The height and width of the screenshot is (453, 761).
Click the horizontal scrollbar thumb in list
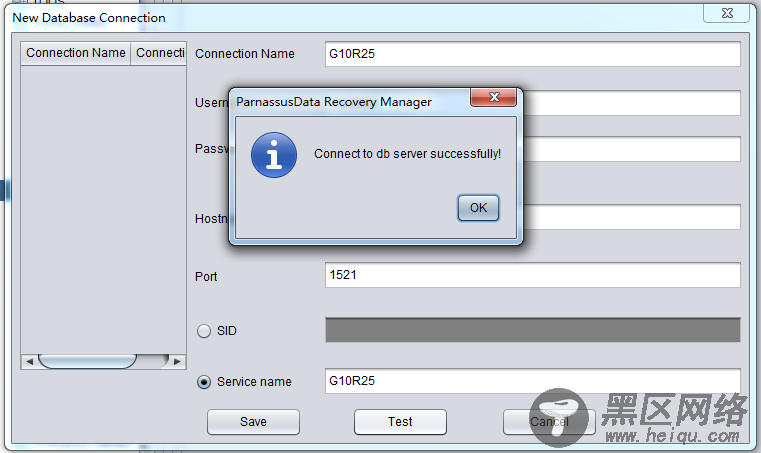87,362
